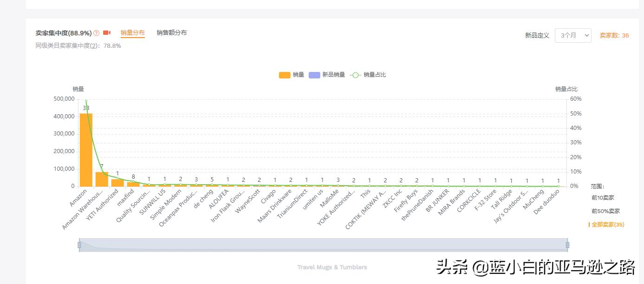Click the 同级类目卖家集中度 underlined (2) link
The height and width of the screenshot is (284, 644).
tap(94, 46)
